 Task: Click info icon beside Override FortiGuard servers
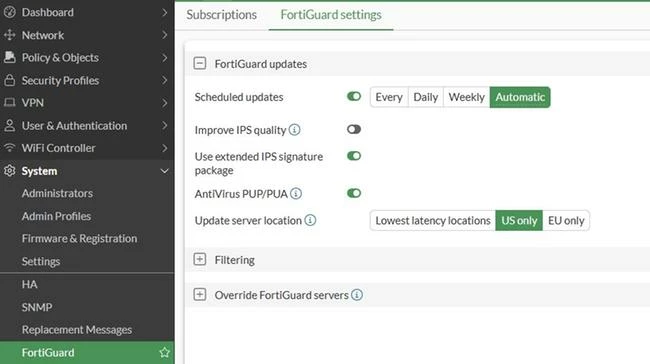(357, 295)
